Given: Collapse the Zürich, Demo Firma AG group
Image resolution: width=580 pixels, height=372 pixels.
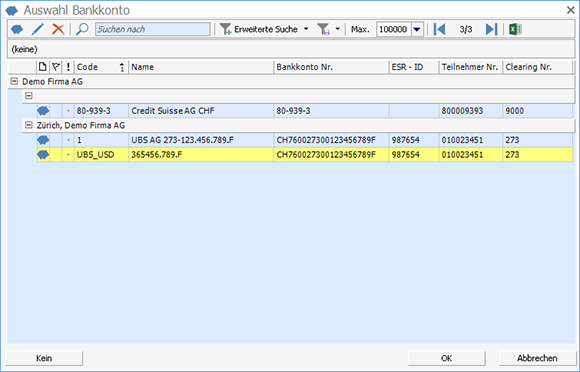Looking at the screenshot, I should click(x=28, y=125).
